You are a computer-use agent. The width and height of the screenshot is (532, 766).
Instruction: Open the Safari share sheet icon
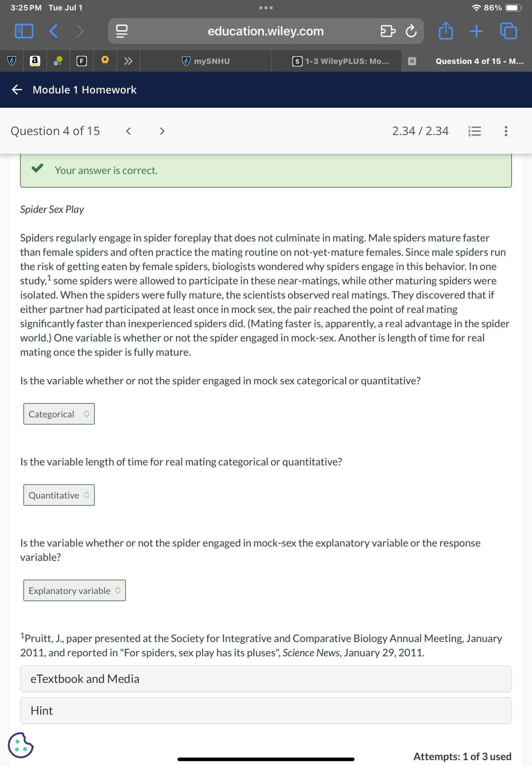click(446, 31)
